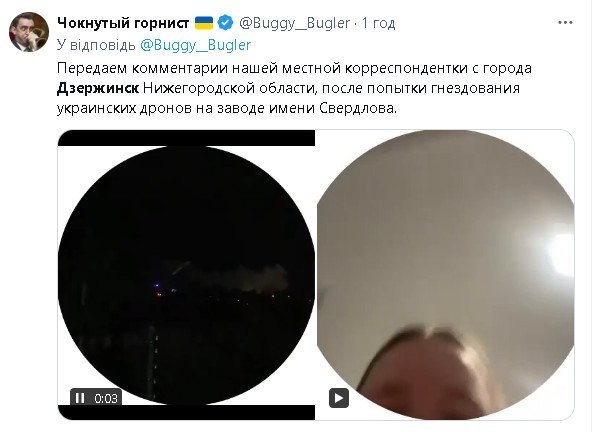Screen dimensions: 602x432
Task: Click the Ukrainian flag emoji beside the name
Action: [204, 23]
